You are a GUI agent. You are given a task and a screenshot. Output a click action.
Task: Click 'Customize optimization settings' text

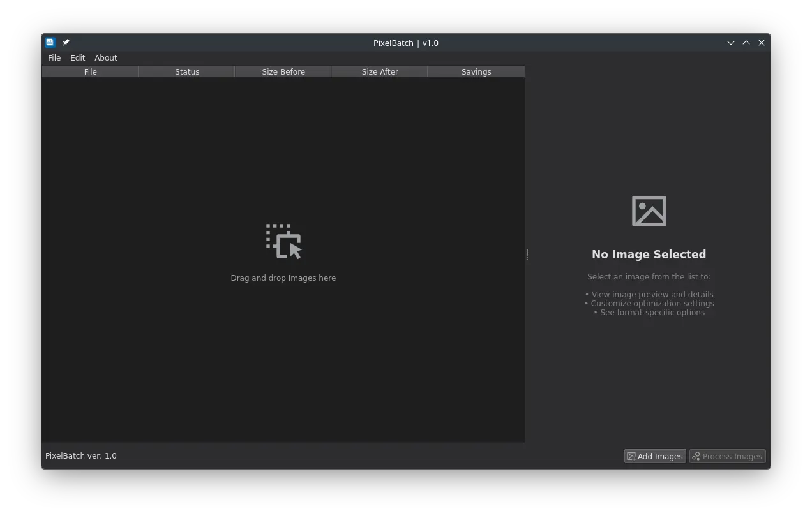click(652, 304)
